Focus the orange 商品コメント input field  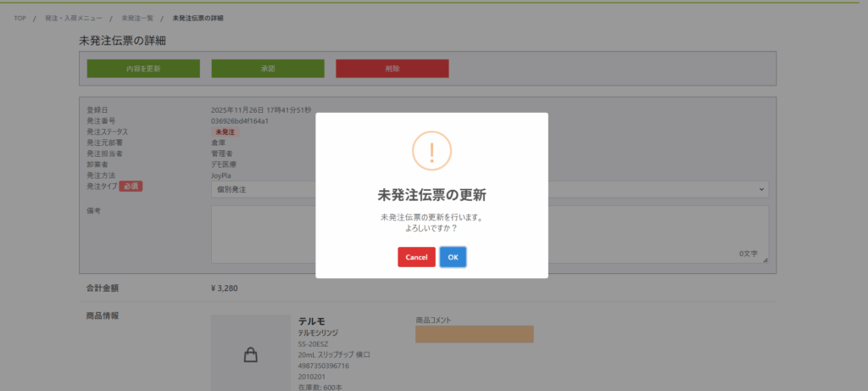click(x=474, y=334)
